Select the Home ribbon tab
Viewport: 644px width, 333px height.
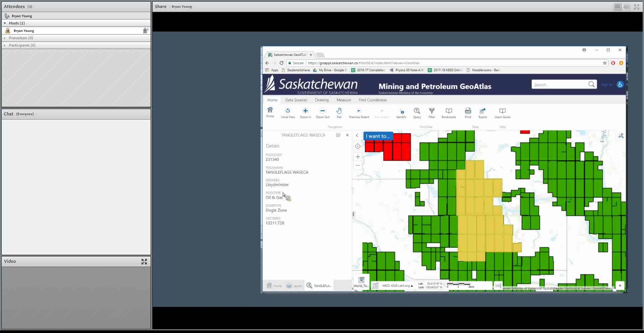[x=272, y=100]
